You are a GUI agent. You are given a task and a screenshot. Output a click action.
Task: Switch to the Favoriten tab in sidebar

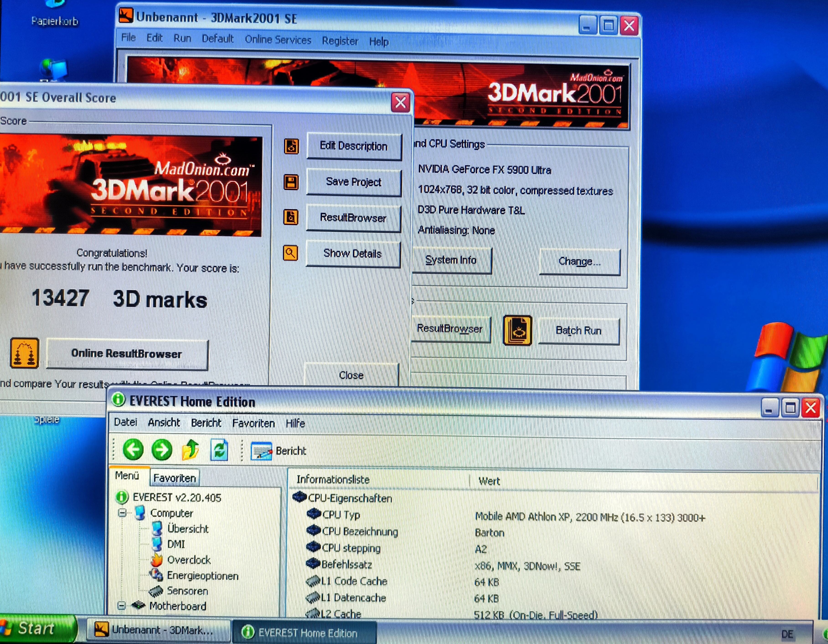coord(174,478)
